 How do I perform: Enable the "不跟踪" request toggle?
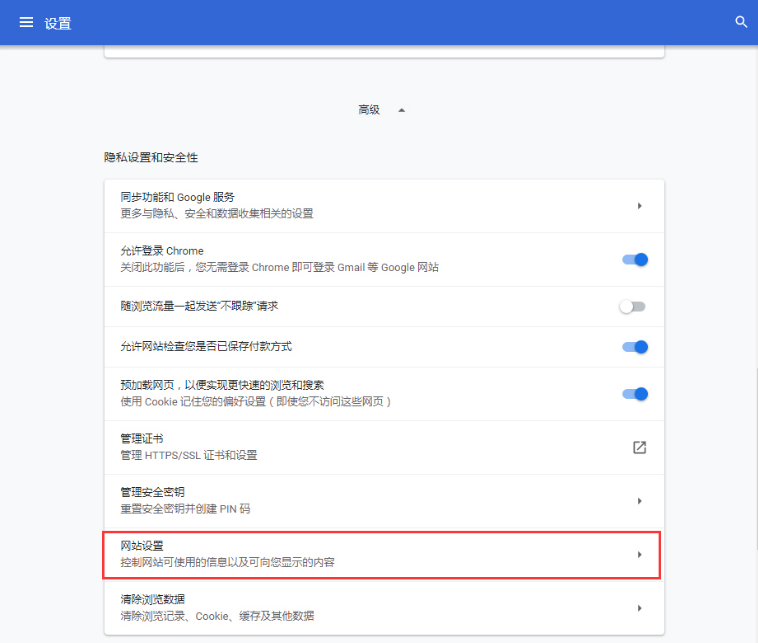click(633, 307)
